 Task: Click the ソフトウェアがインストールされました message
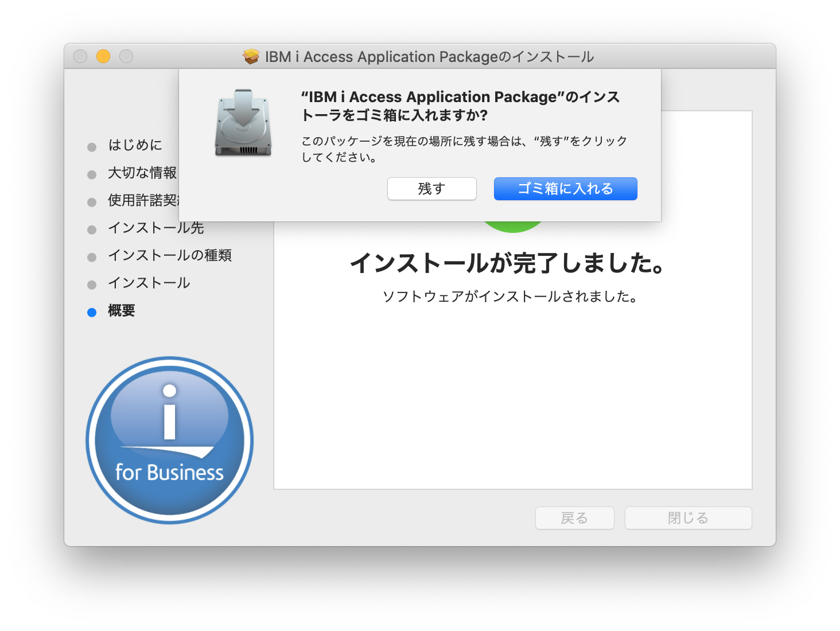510,297
